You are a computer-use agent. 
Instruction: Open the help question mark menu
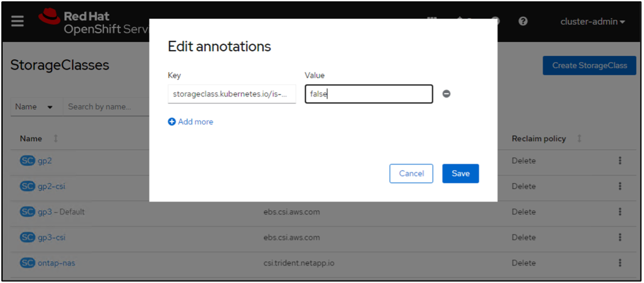pos(523,21)
